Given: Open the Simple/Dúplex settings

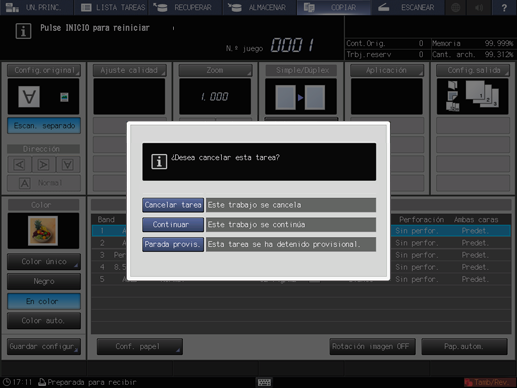Looking at the screenshot, I should (301, 70).
